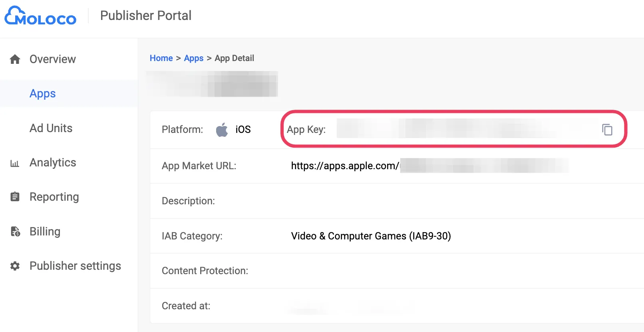Viewport: 644px width, 332px height.
Task: Click the Created at label
Action: (x=186, y=306)
